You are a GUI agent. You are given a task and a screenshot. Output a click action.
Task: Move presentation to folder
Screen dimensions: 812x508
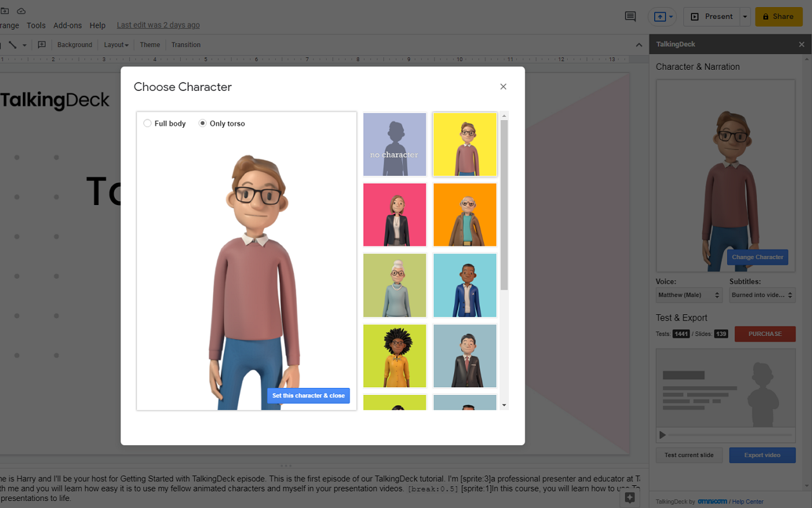pyautogui.click(x=5, y=11)
